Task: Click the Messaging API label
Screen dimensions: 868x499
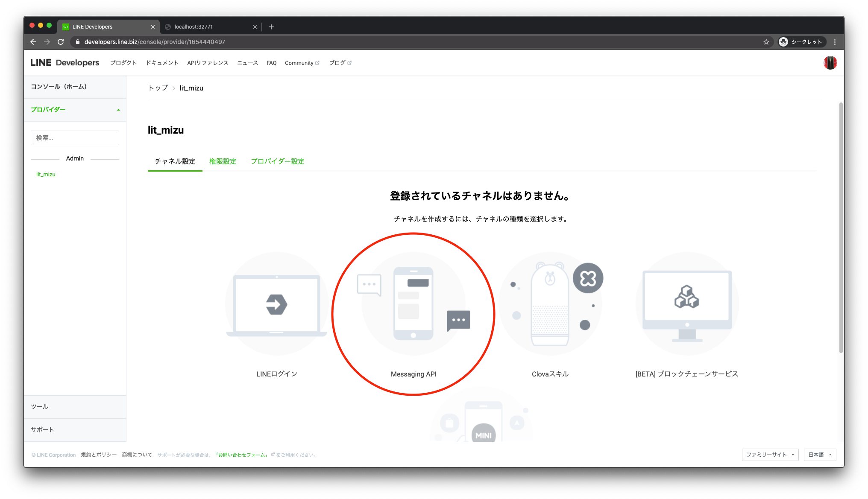Action: point(413,374)
